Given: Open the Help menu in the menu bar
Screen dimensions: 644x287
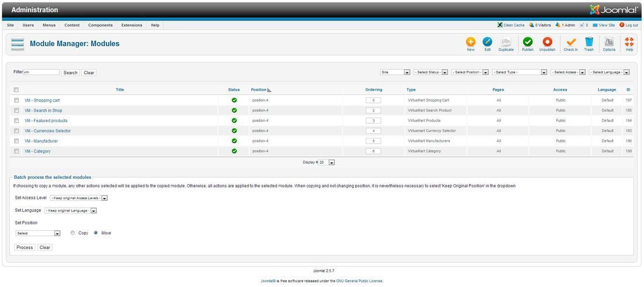Looking at the screenshot, I should 155,25.
